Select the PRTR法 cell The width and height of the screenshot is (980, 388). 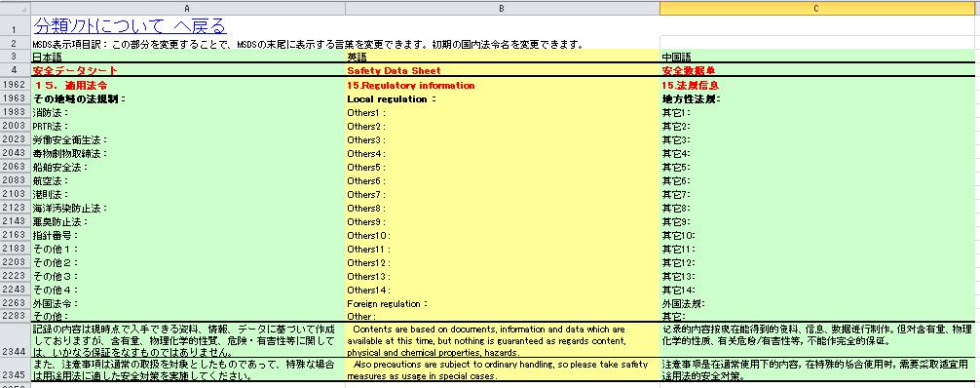click(x=187, y=127)
